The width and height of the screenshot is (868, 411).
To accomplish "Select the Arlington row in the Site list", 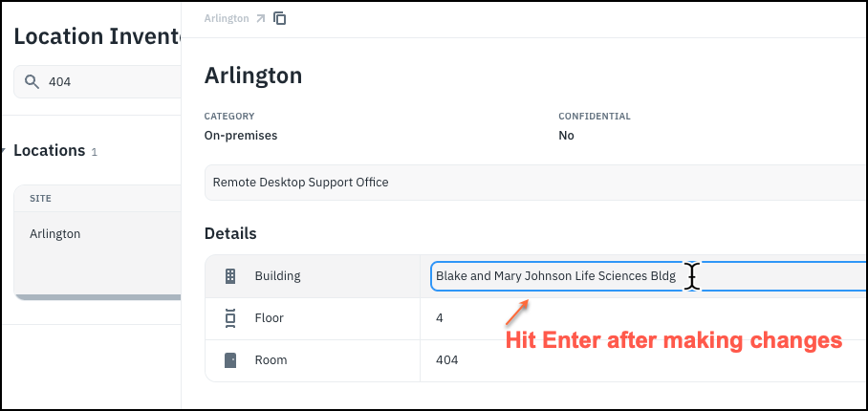I will [55, 233].
